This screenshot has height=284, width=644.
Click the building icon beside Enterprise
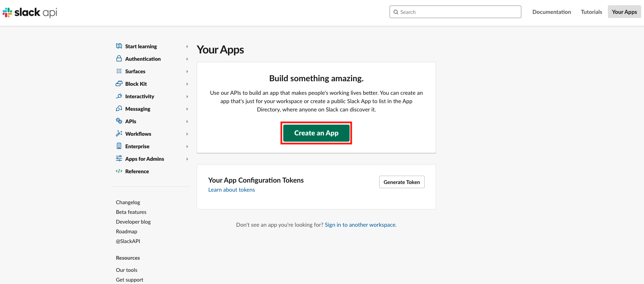coord(119,146)
